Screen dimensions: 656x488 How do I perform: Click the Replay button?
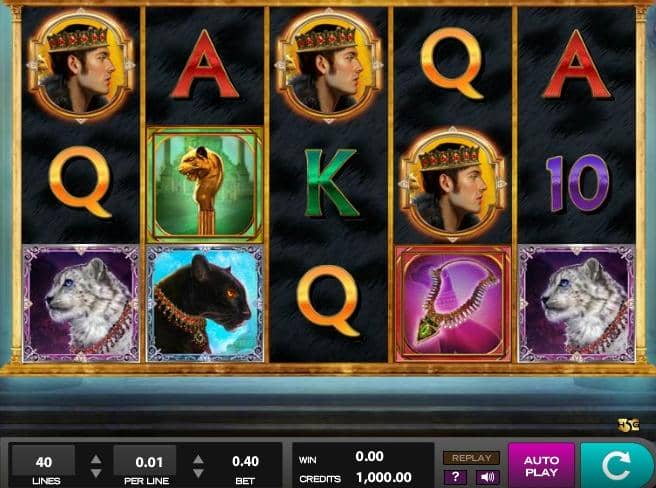472,458
